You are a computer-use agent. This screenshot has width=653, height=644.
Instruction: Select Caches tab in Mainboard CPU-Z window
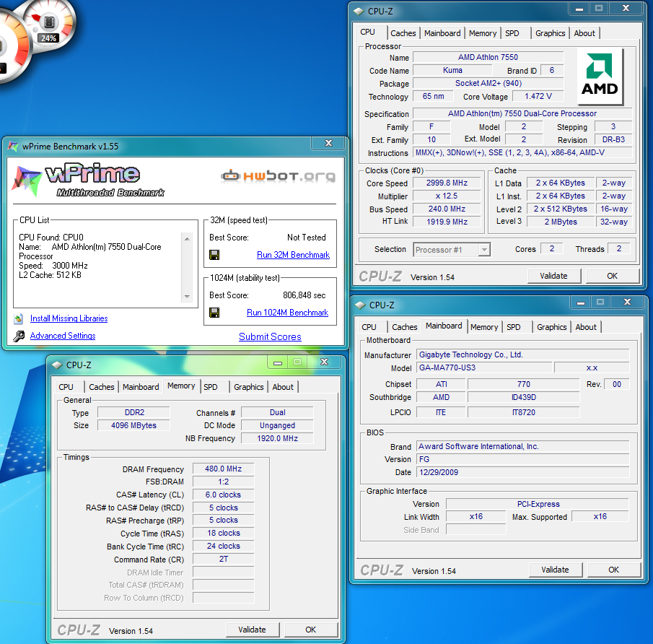tap(404, 327)
